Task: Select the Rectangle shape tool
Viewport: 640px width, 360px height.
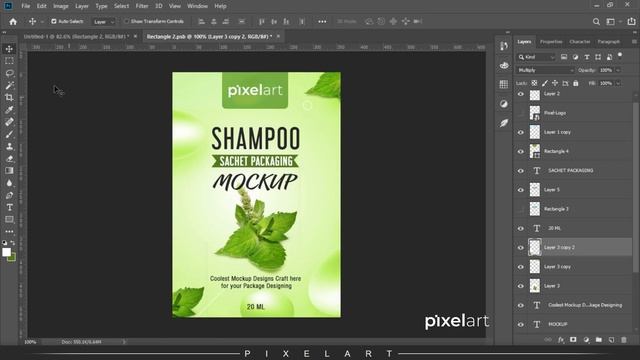Action: (9, 220)
